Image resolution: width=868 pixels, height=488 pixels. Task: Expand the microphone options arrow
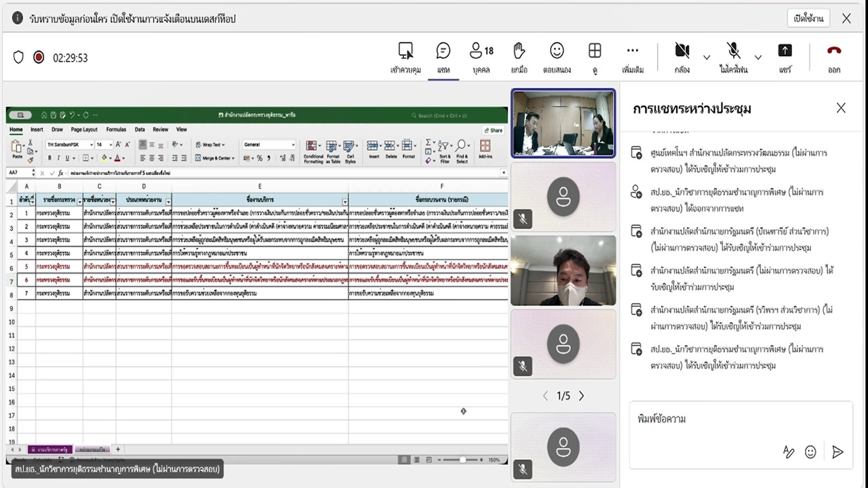click(x=758, y=58)
